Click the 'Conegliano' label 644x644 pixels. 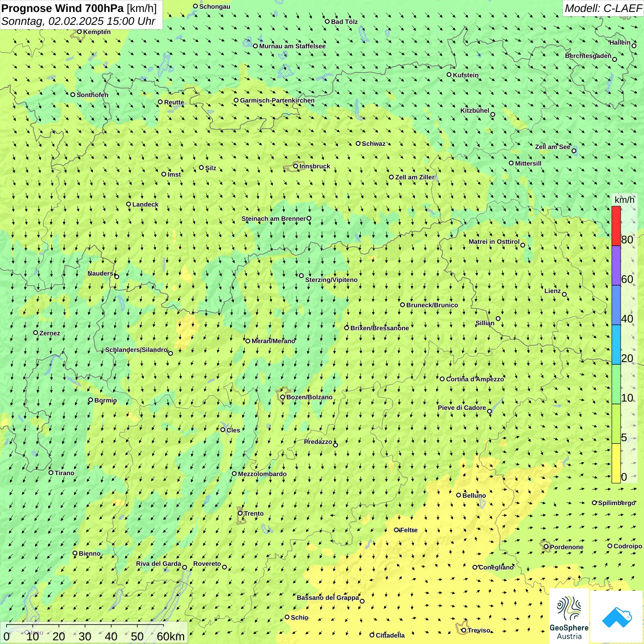point(496,567)
